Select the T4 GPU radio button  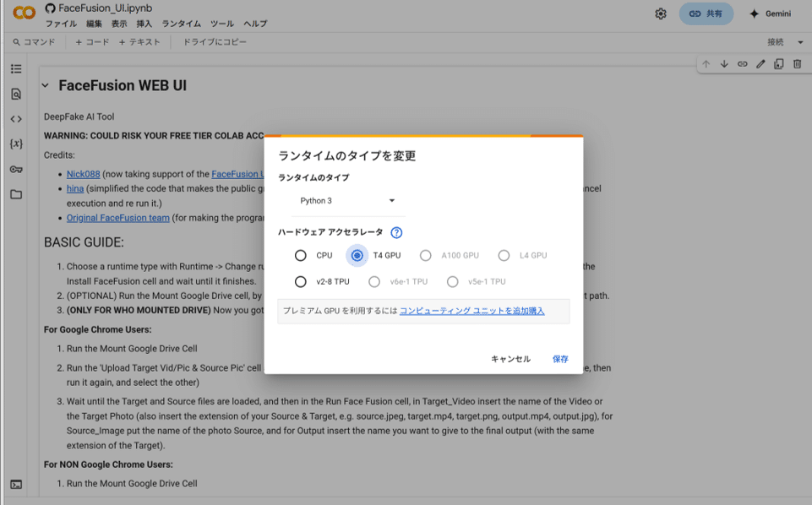pyautogui.click(x=357, y=256)
